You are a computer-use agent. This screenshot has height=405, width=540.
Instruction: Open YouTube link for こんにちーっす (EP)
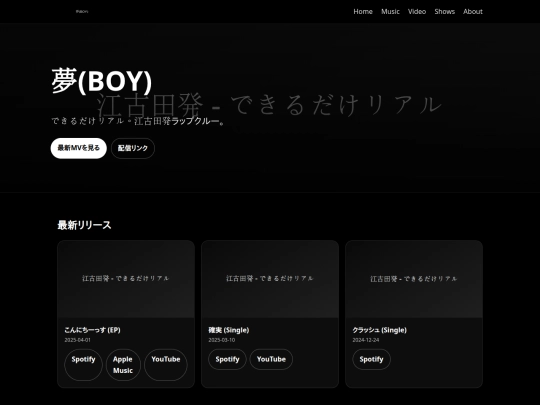point(166,365)
